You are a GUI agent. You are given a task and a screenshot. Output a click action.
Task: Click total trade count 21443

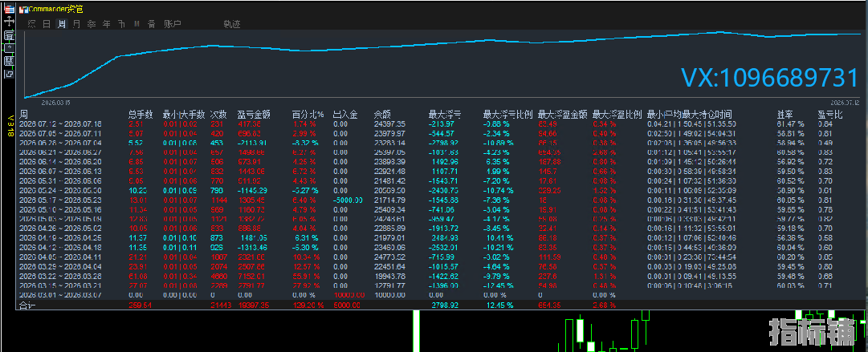pyautogui.click(x=221, y=305)
